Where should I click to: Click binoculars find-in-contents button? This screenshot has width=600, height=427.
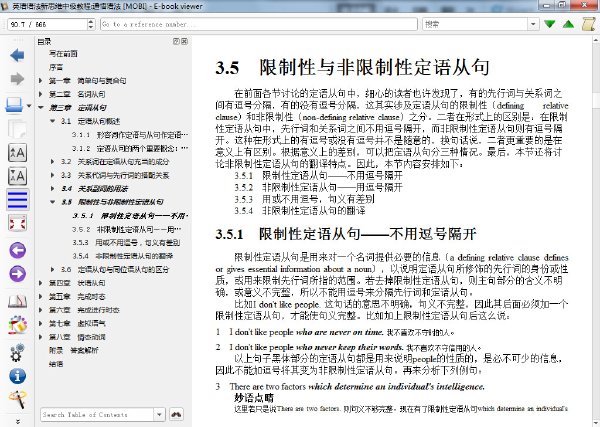coord(176,414)
